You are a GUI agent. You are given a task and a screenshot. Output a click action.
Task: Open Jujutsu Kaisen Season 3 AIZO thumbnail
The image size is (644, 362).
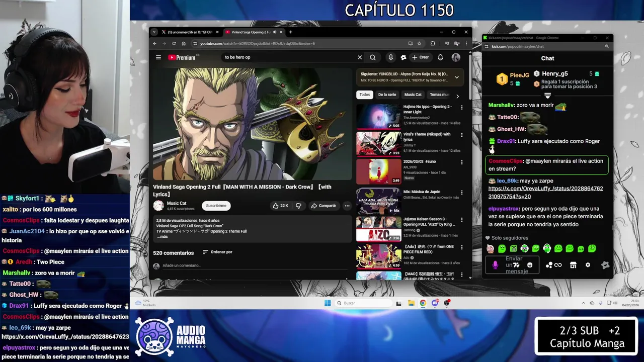pos(379,229)
